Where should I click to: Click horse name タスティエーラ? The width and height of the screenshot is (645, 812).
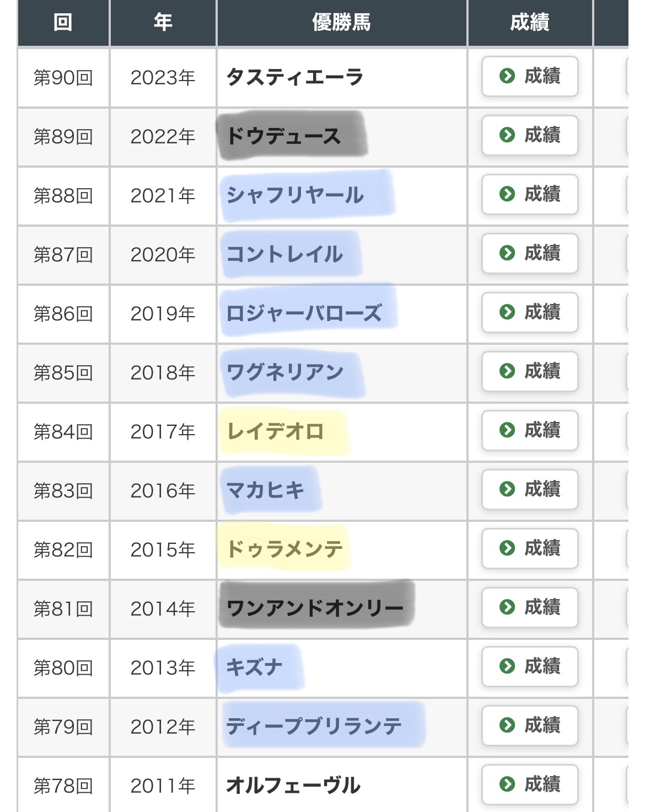(295, 77)
